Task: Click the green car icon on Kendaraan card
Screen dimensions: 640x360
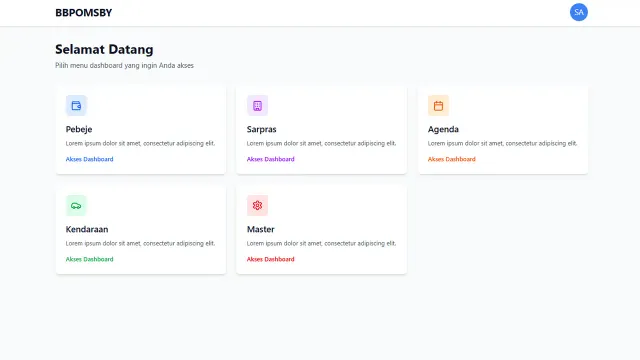Action: click(76, 206)
